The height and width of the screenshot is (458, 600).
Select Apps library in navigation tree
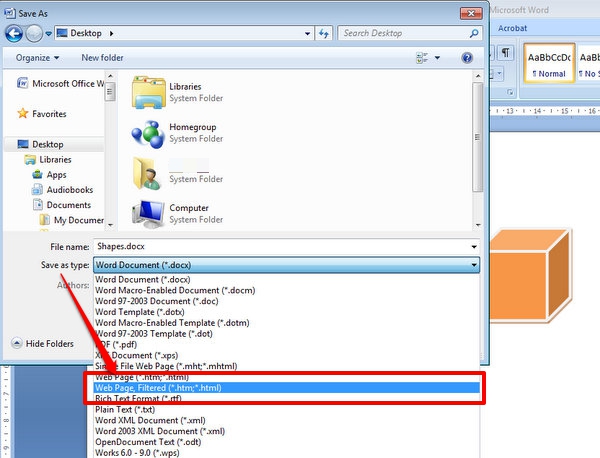click(x=49, y=175)
